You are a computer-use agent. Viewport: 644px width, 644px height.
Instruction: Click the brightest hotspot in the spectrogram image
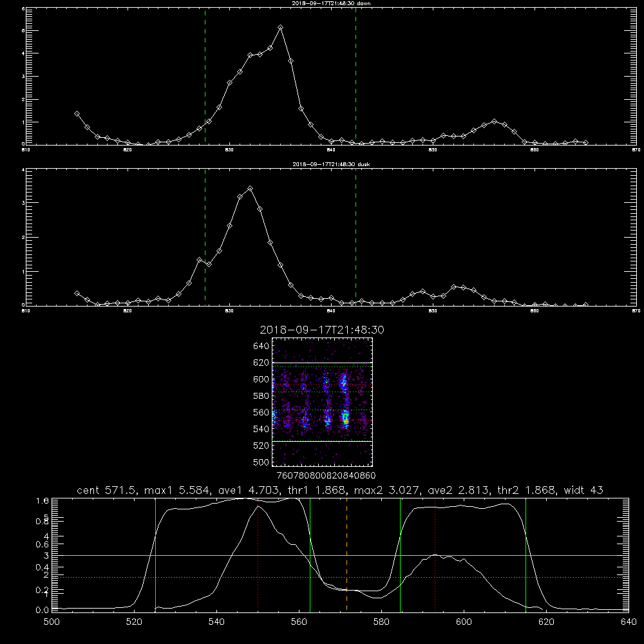point(346,421)
